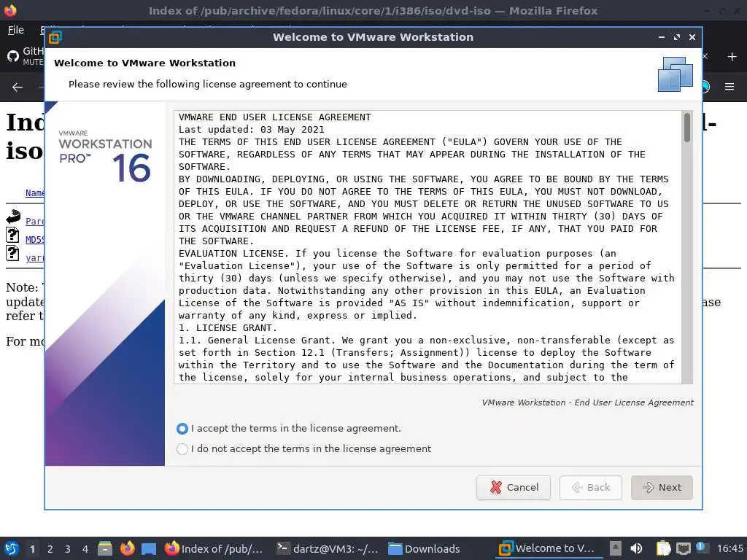
Task: Click the Next button
Action: coord(662,488)
